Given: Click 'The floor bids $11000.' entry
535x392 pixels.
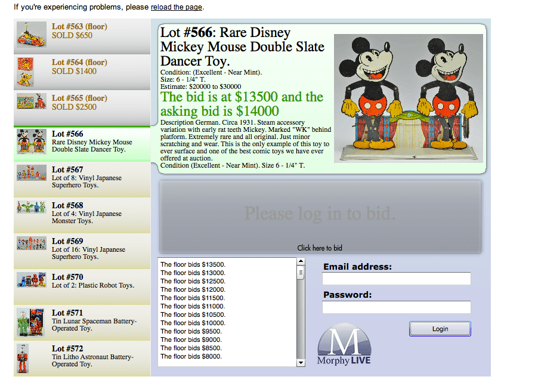Looking at the screenshot, I should point(193,306).
